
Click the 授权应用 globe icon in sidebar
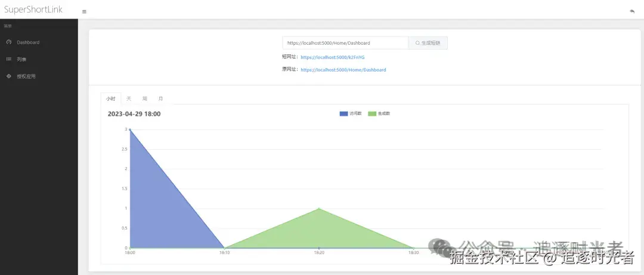(x=8, y=76)
